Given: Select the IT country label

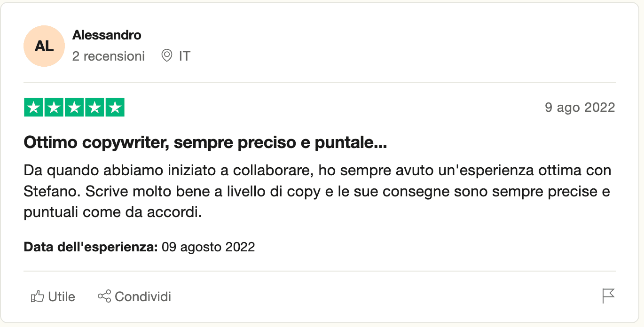Looking at the screenshot, I should (x=184, y=56).
